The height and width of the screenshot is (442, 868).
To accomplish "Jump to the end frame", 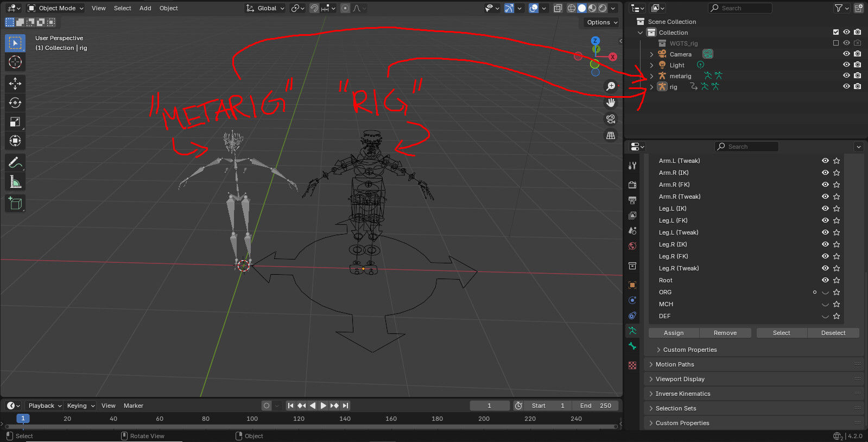I will click(345, 406).
